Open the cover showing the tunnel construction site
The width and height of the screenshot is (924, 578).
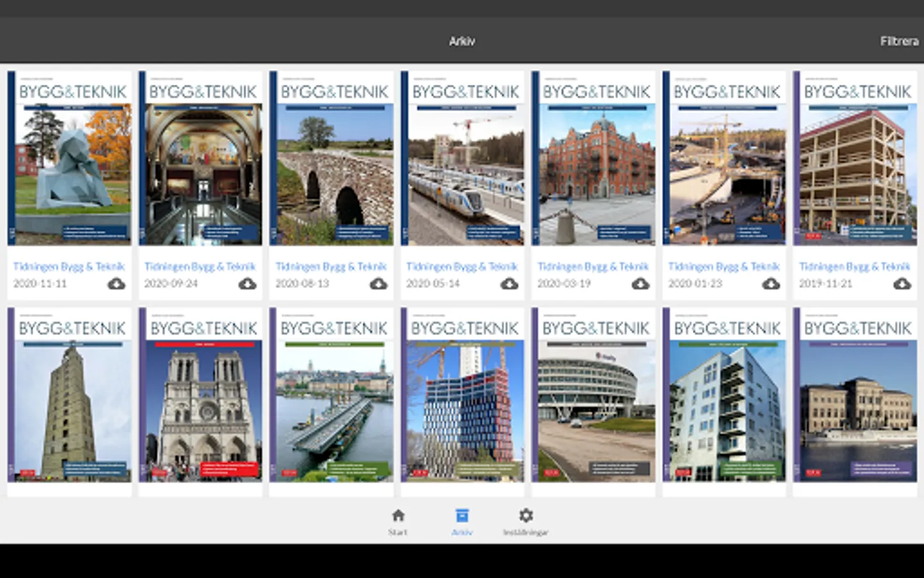[724, 158]
